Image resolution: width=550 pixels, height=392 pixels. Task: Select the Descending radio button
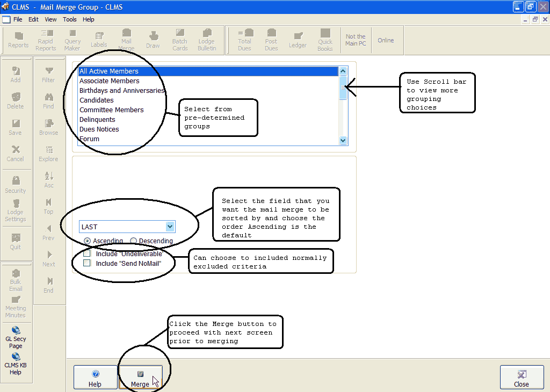pyautogui.click(x=134, y=241)
